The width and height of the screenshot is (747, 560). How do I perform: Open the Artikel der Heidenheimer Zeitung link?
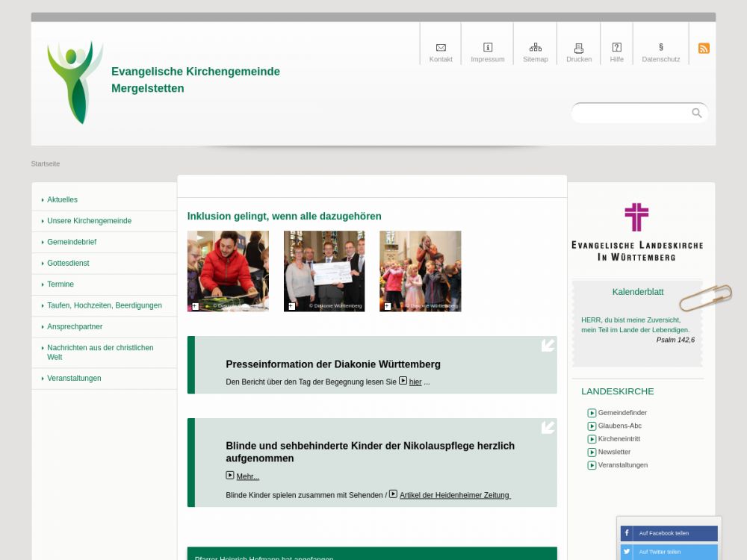point(454,495)
